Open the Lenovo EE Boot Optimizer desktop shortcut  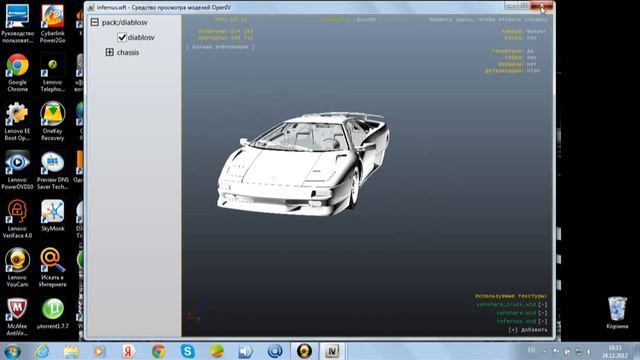click(x=18, y=121)
